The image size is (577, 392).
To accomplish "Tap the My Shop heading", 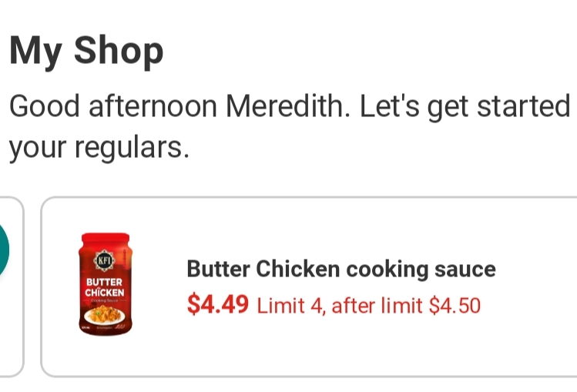I will tap(86, 51).
